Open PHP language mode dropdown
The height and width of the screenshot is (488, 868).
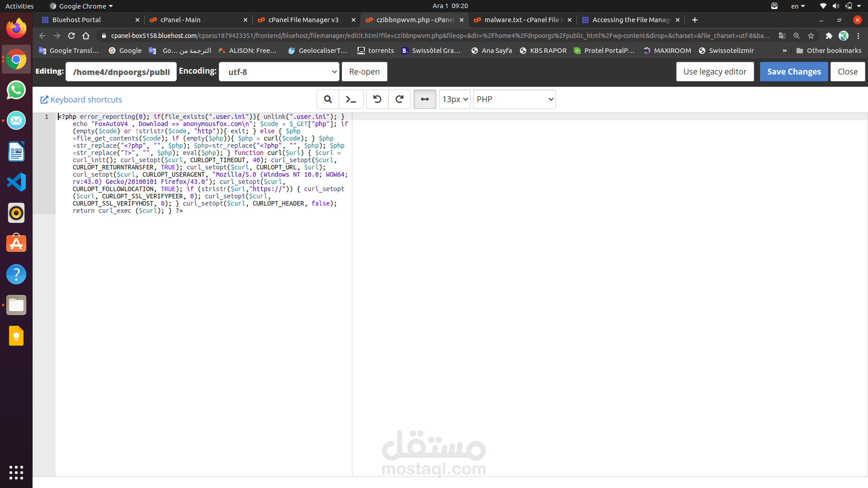point(514,99)
